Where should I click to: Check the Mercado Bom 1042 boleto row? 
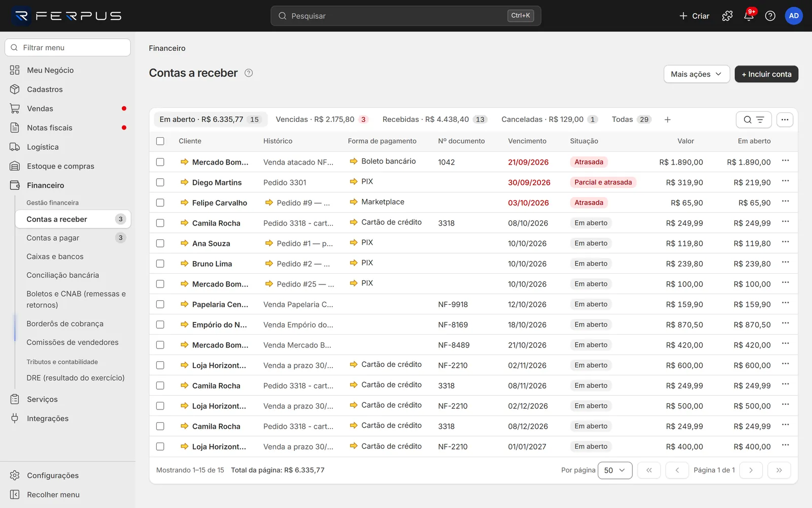pyautogui.click(x=160, y=162)
